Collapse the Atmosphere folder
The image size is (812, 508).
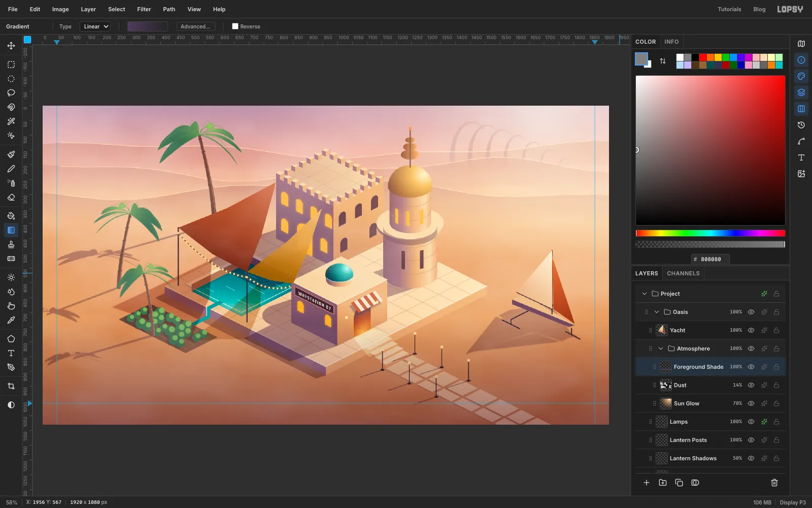pos(661,348)
